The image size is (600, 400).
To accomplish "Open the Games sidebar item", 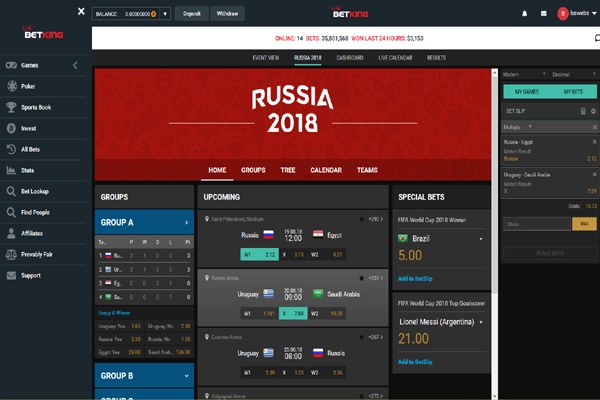I will [x=29, y=65].
